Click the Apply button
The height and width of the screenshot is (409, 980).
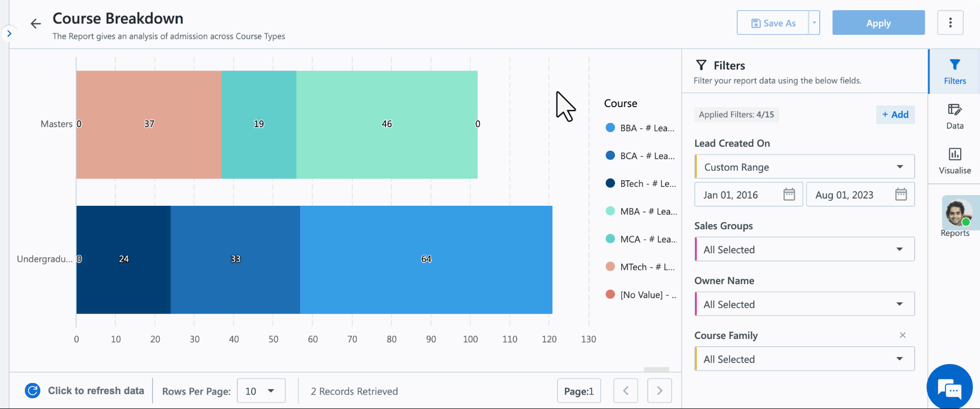click(x=878, y=23)
